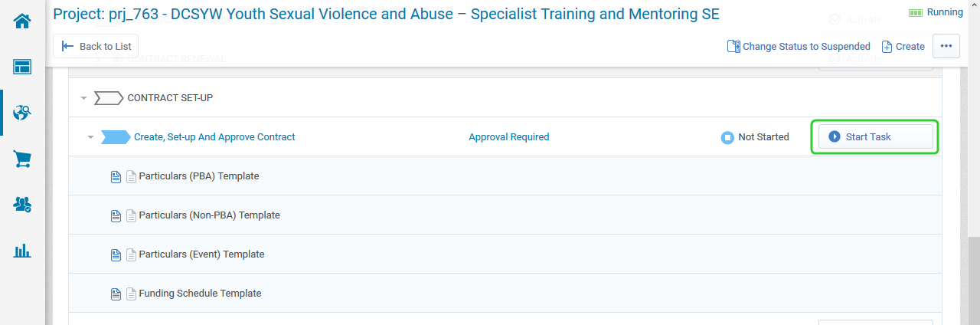The image size is (980, 325).
Task: Open the users group sidebar icon
Action: pyautogui.click(x=22, y=205)
